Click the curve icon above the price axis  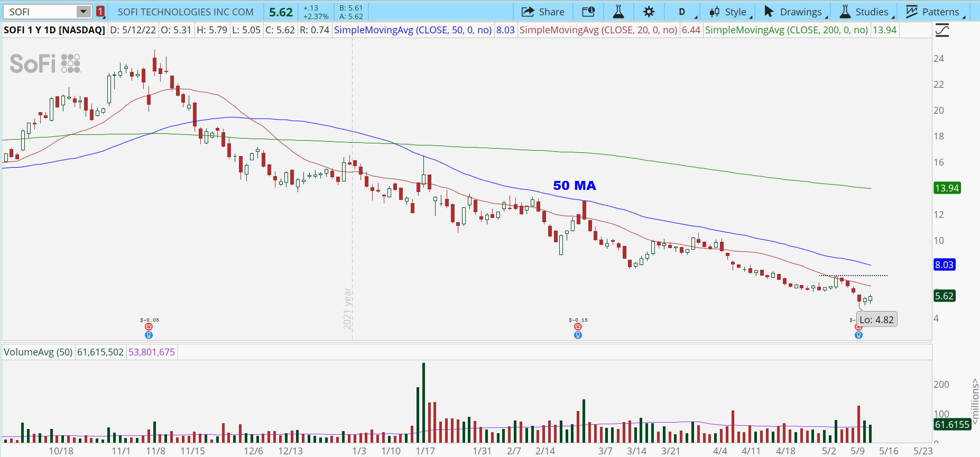[942, 30]
